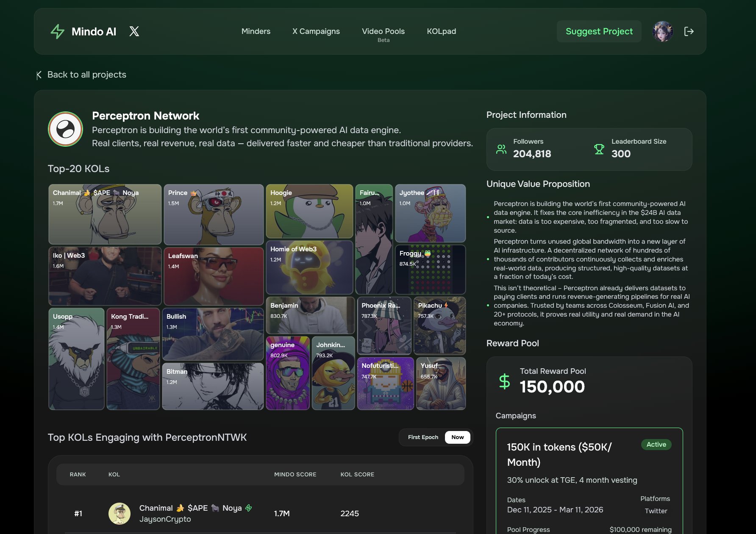Click the logout icon in header

tap(689, 31)
